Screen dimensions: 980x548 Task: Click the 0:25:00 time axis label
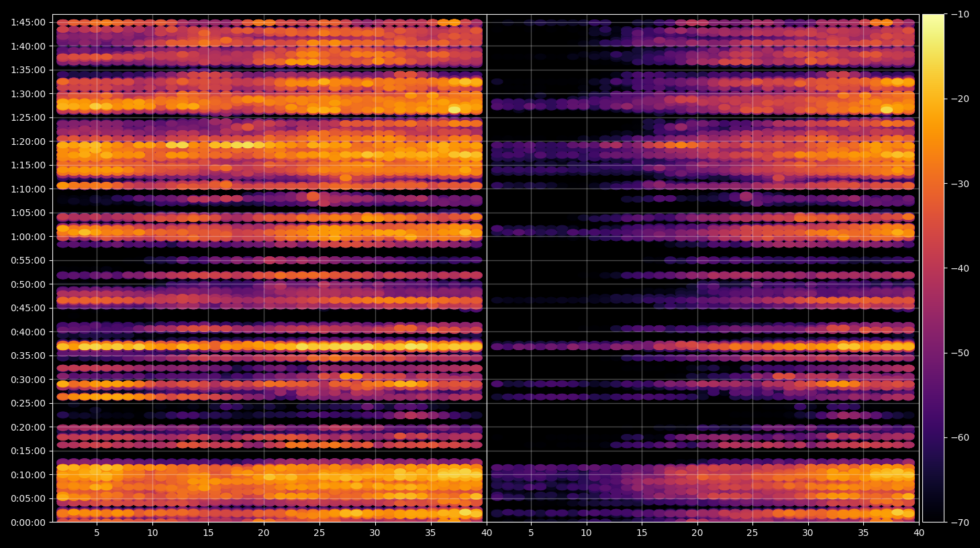[x=28, y=403]
